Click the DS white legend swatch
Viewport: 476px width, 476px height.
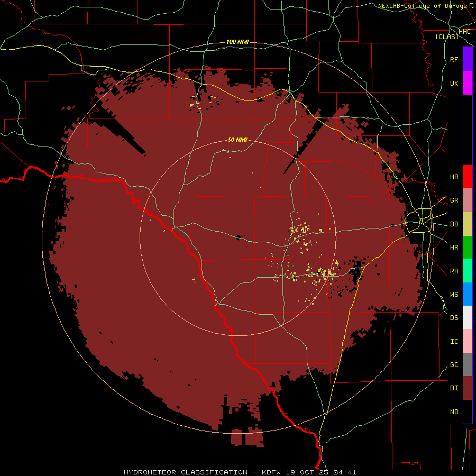click(467, 317)
